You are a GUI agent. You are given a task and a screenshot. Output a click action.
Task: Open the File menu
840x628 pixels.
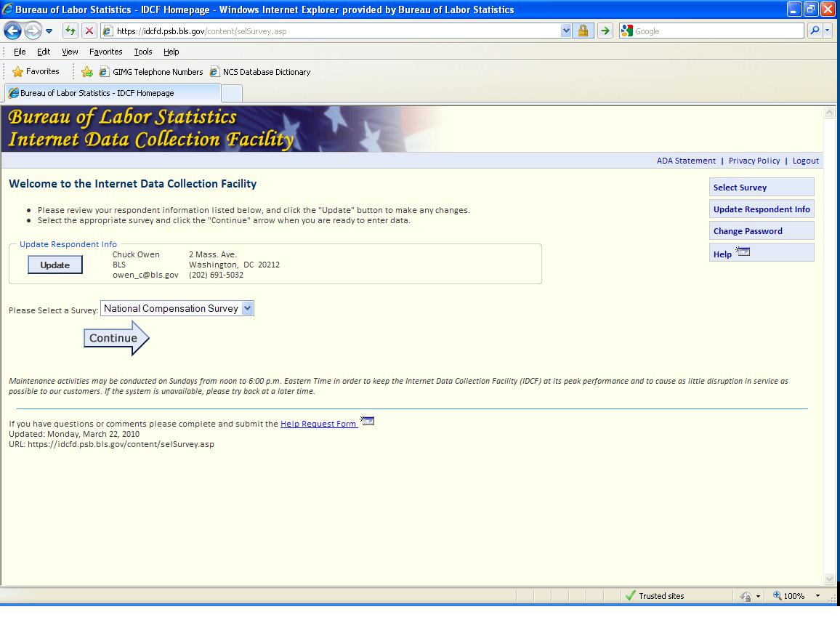20,52
